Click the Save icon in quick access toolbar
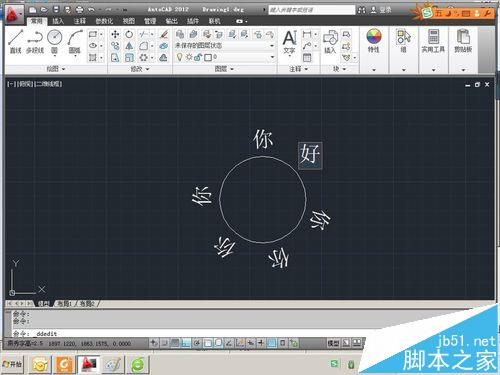 click(x=56, y=10)
